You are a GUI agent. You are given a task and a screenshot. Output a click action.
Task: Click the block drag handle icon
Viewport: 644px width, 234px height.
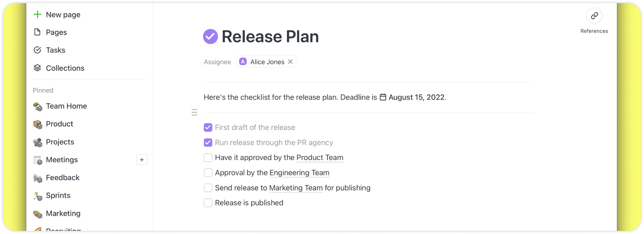[194, 113]
